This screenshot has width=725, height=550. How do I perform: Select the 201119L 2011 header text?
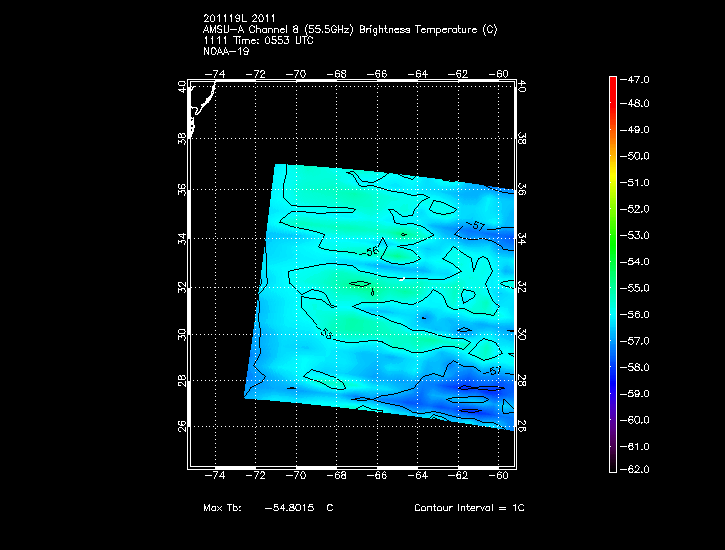click(x=239, y=18)
